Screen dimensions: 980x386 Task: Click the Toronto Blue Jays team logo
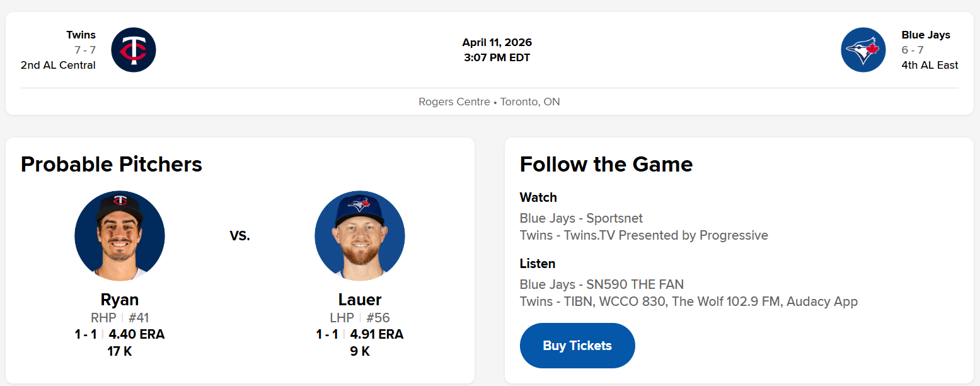pyautogui.click(x=863, y=50)
